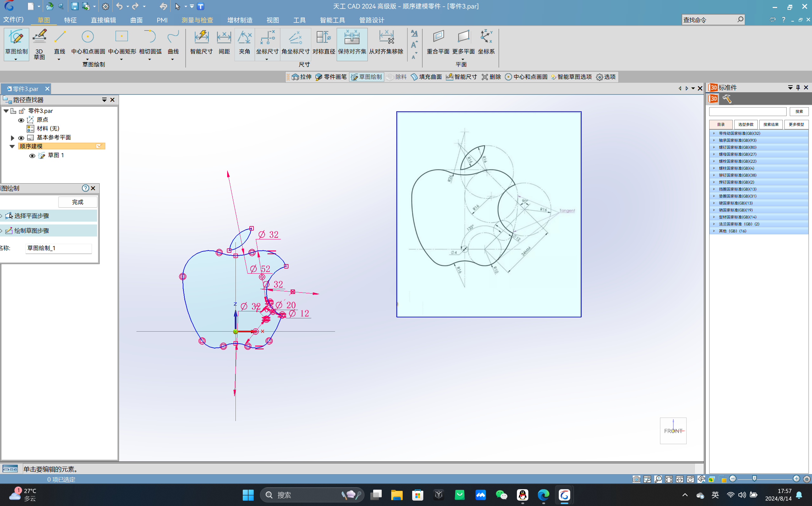Image resolution: width=812 pixels, height=506 pixels.
Task: Click the zoom-out minus on status bar slider
Action: 733,479
